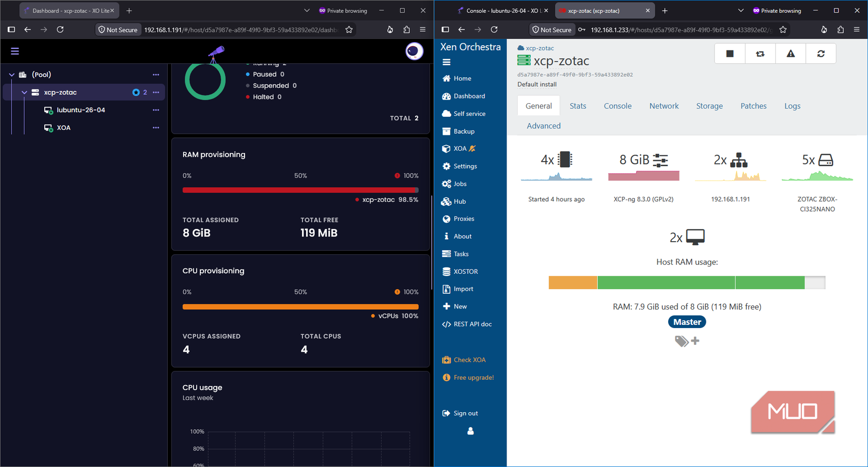Open Settings in Xen Orchestra
The height and width of the screenshot is (467, 868).
[459, 166]
